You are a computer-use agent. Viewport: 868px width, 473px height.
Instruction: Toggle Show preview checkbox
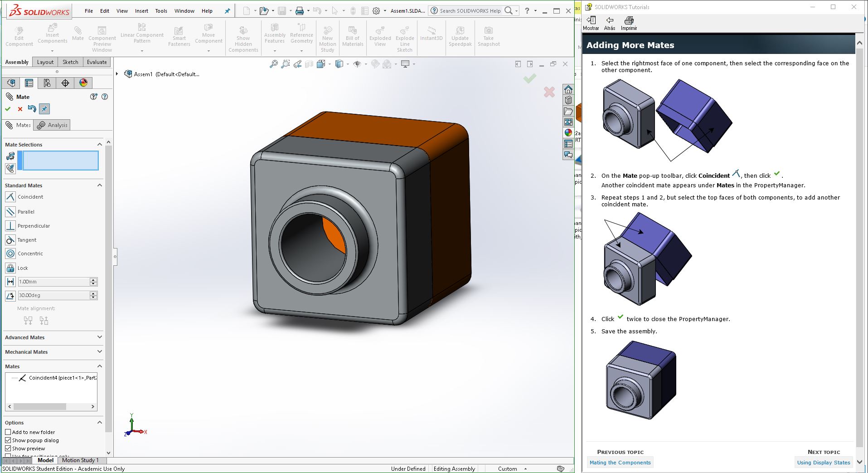tap(8, 449)
